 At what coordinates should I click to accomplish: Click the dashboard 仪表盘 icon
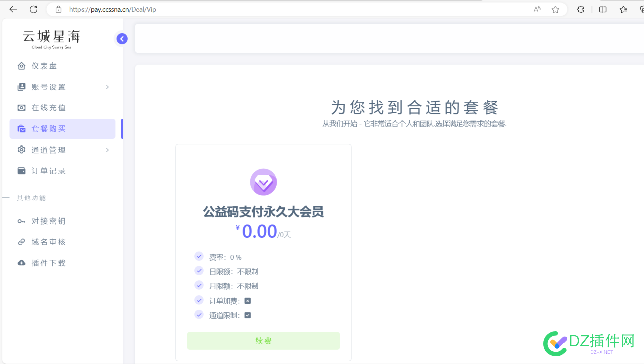pyautogui.click(x=21, y=66)
